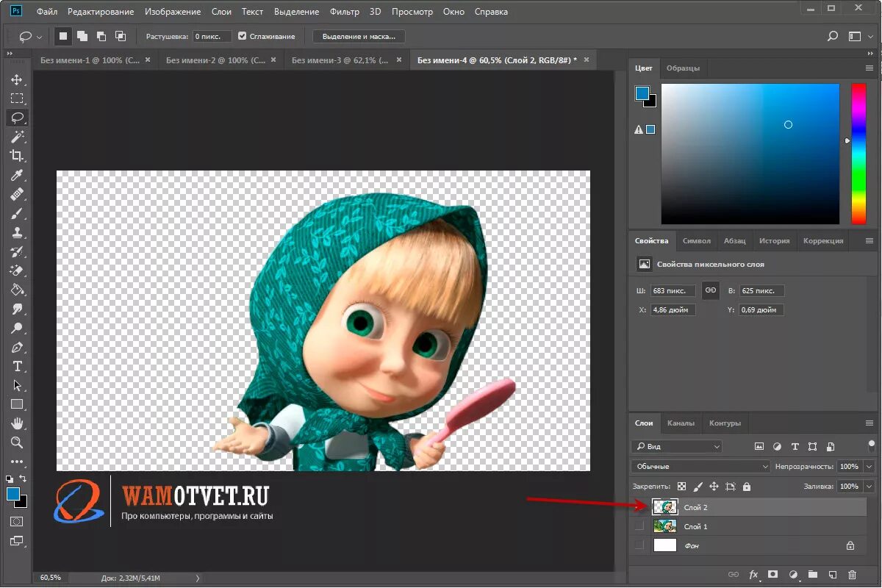Create a new layer group folder
882x588 pixels.
[813, 575]
